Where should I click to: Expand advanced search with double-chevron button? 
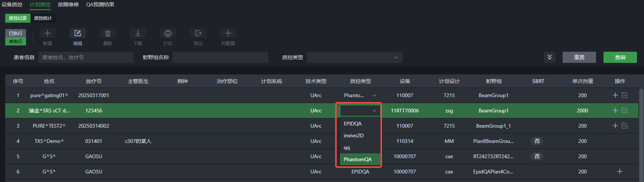pos(549,57)
